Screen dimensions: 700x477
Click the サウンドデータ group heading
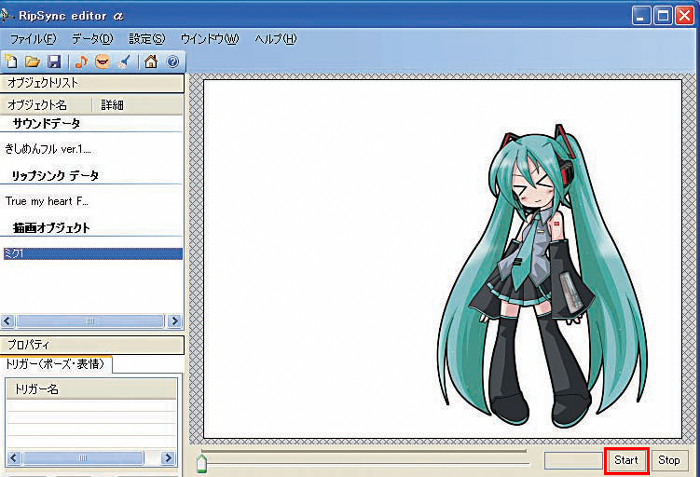coord(46,123)
